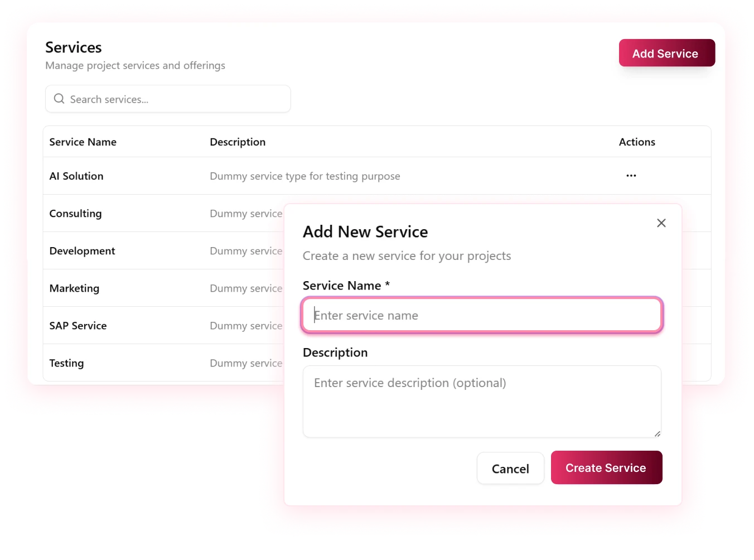Viewport: 754px width, 560px height.
Task: Click the Description column header
Action: coord(238,142)
